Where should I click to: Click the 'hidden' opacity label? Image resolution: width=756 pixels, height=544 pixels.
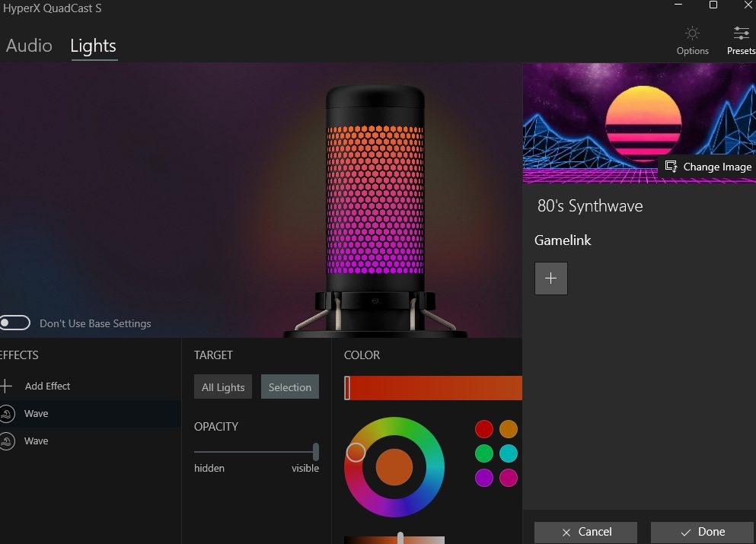[209, 469]
